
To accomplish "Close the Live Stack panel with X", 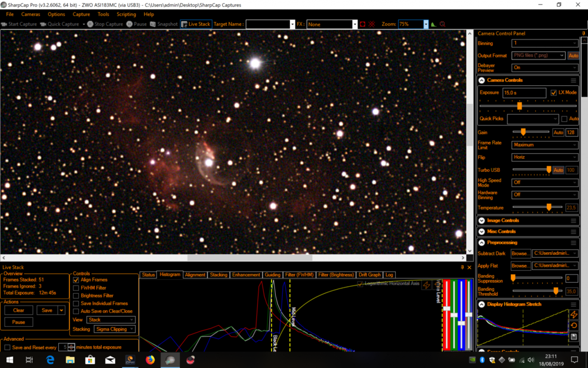I will [x=469, y=267].
